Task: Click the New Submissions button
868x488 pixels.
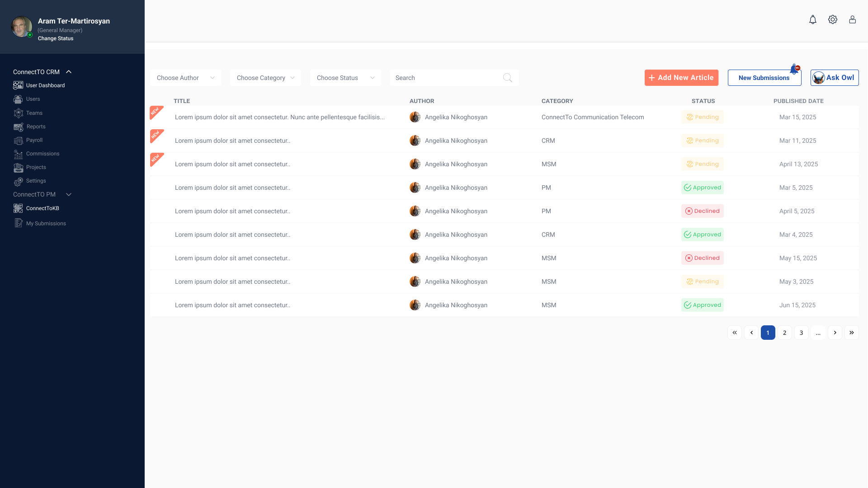Action: tap(764, 78)
